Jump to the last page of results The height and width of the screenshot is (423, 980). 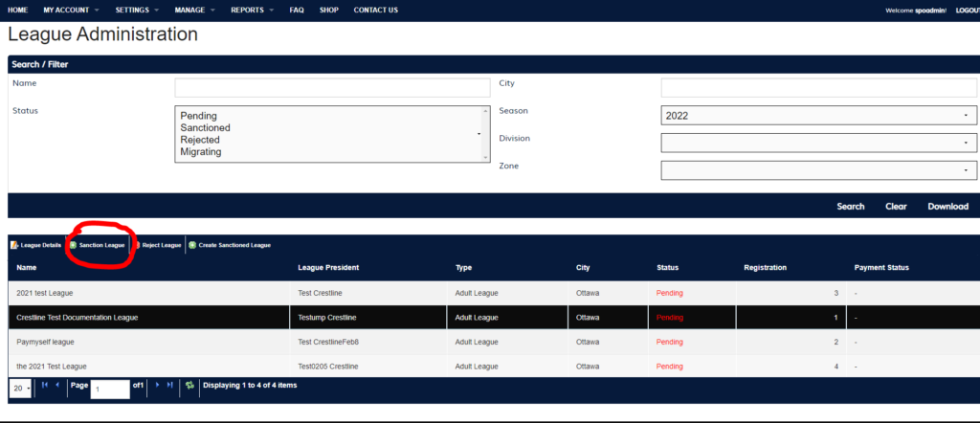click(170, 385)
